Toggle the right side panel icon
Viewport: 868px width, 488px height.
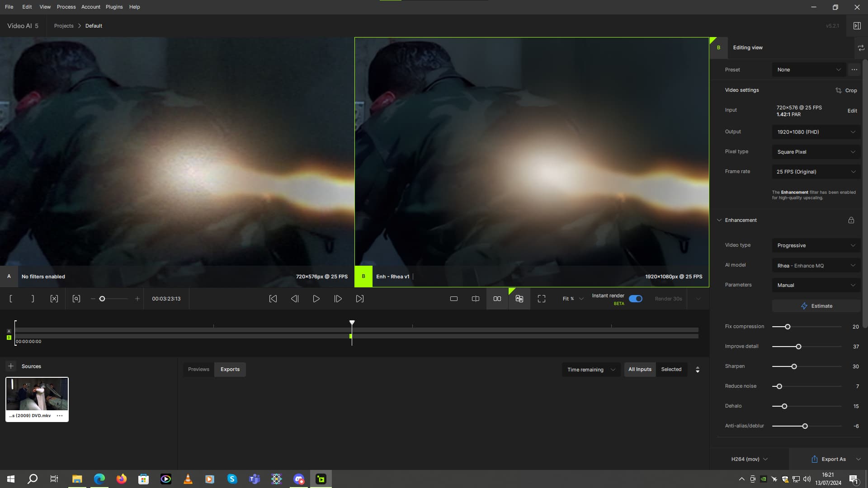tap(857, 26)
